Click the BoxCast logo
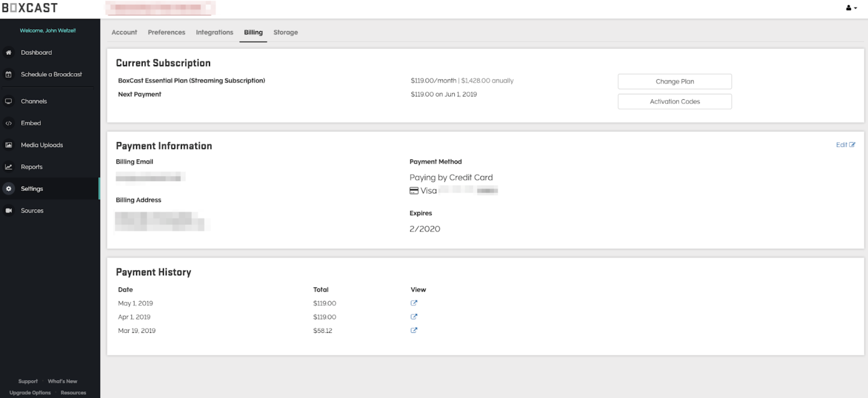 point(30,8)
